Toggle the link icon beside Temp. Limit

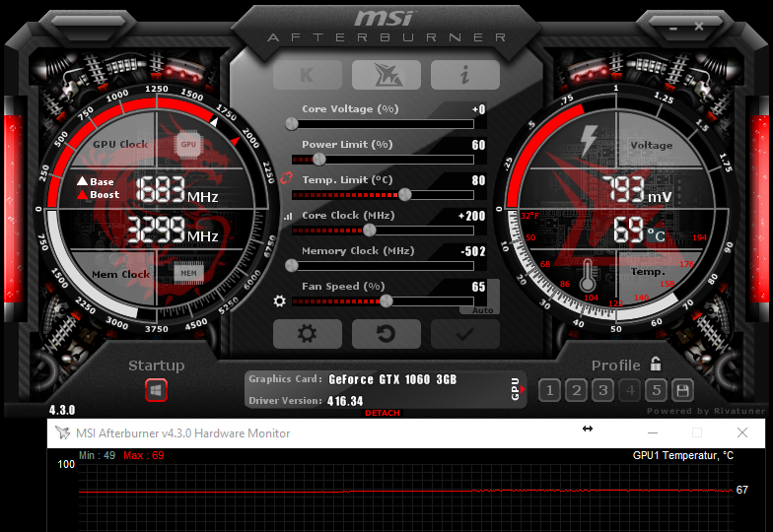pos(286,178)
